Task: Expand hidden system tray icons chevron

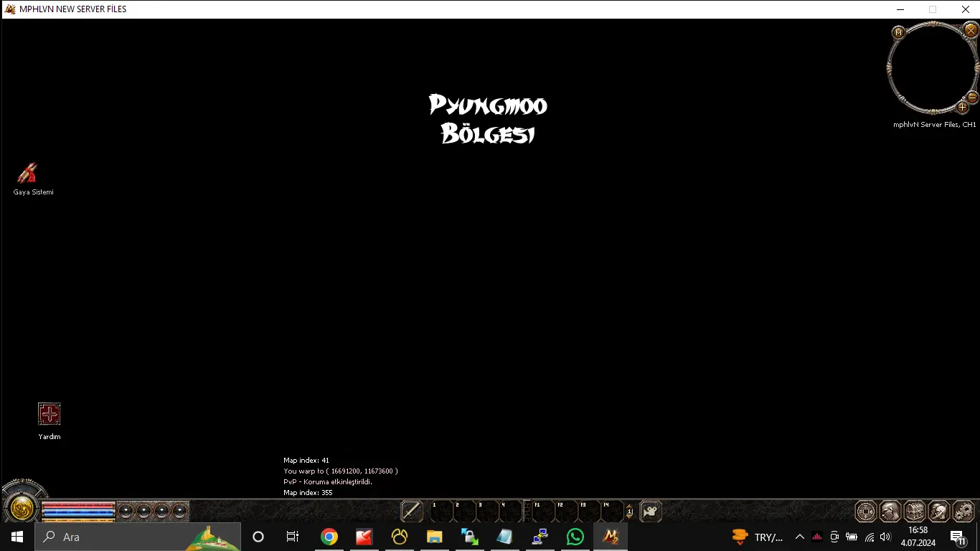Action: [x=800, y=537]
